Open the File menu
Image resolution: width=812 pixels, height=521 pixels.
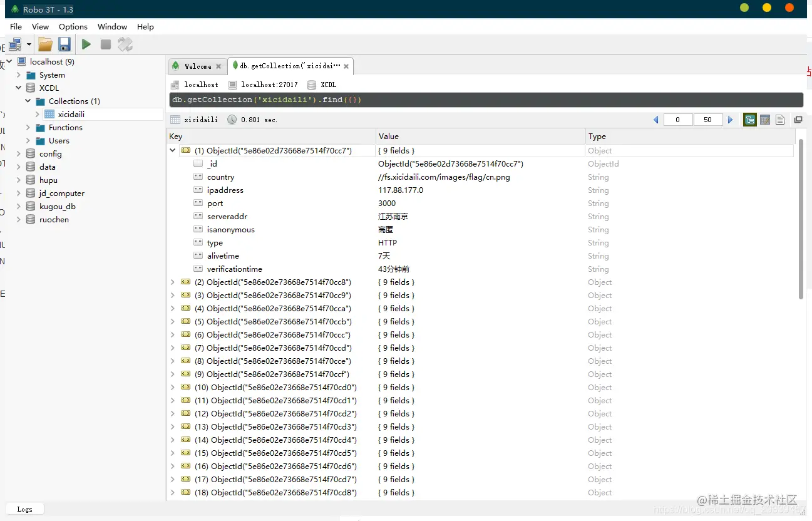[x=16, y=26]
